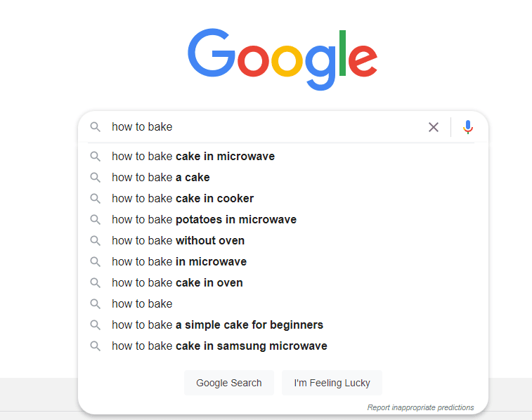Click magnifier icon beside 'cake in microwave' suggestion
Image resolution: width=532 pixels, height=420 pixels.
click(95, 157)
